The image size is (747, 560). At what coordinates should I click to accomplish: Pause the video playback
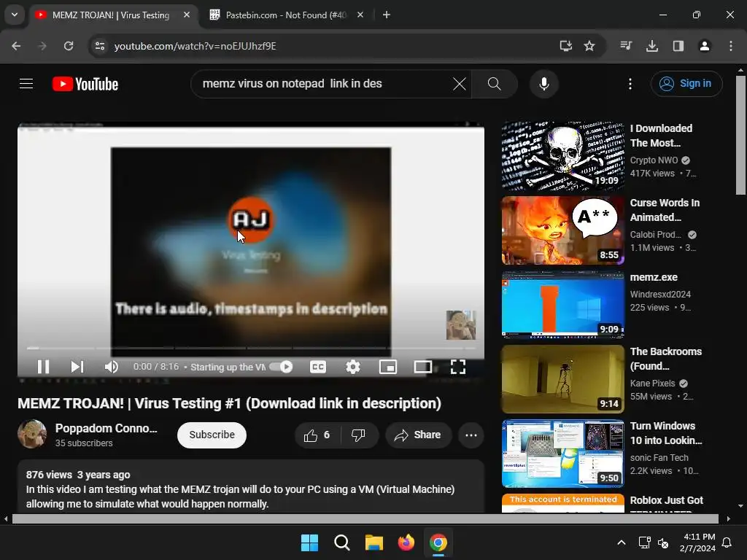tap(43, 367)
